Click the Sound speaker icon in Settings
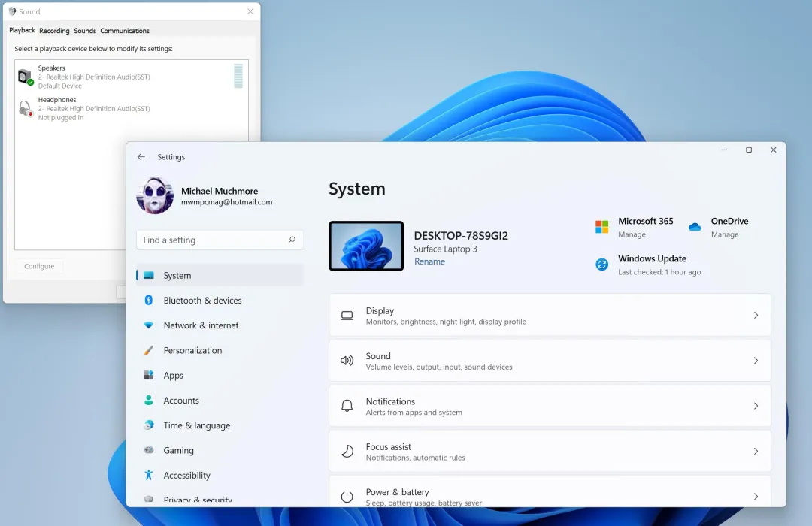This screenshot has height=526, width=812. [x=347, y=361]
